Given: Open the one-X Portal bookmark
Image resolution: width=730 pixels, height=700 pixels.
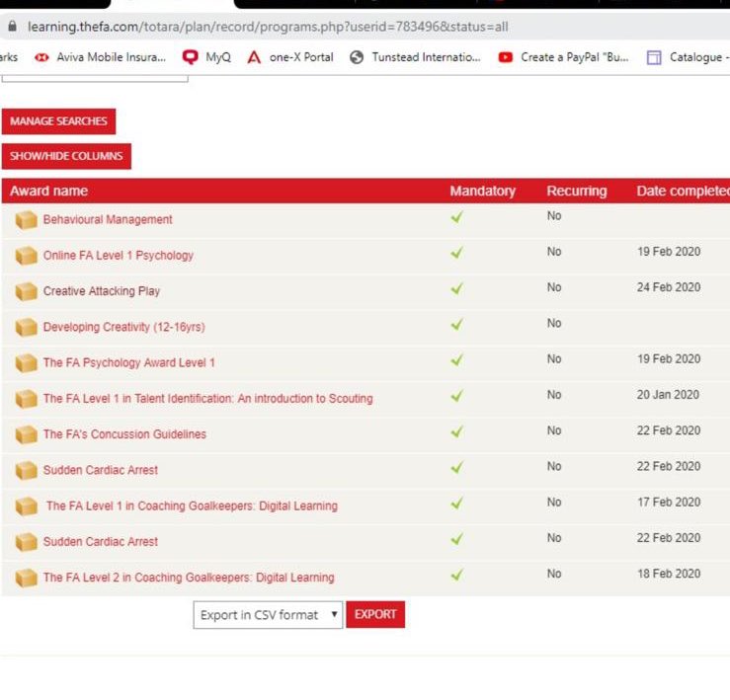Looking at the screenshot, I should (290, 57).
